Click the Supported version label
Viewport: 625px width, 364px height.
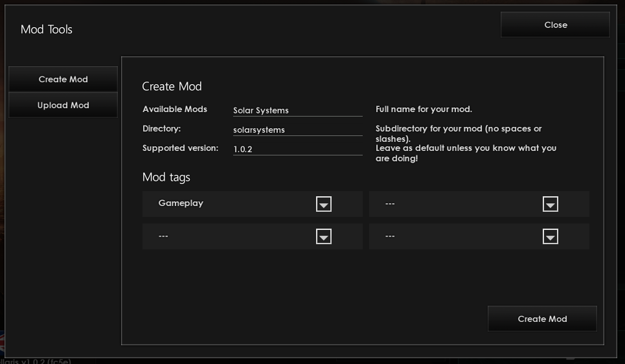[180, 148]
